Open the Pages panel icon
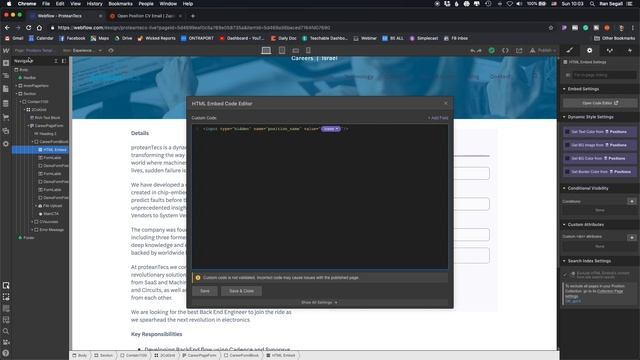 point(6,89)
